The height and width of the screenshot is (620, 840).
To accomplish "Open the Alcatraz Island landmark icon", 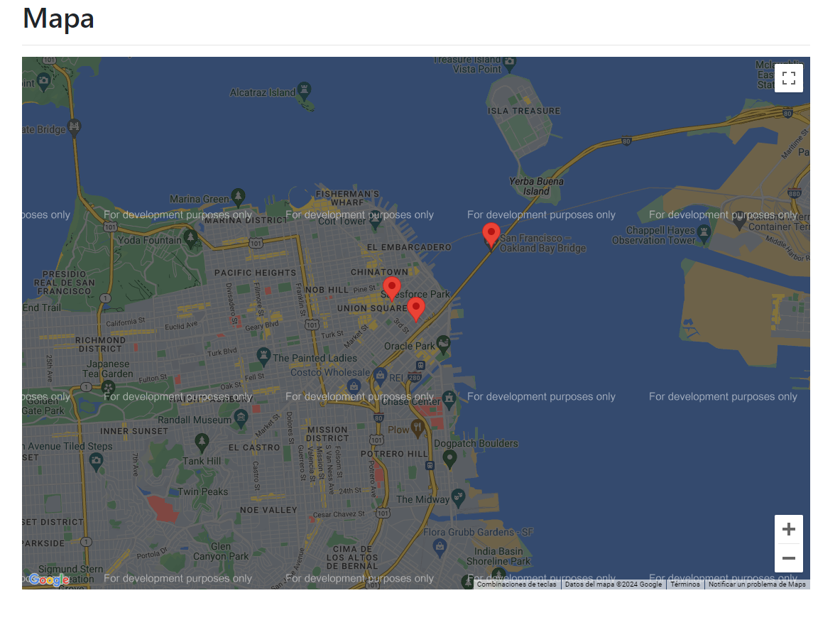I will (x=305, y=90).
